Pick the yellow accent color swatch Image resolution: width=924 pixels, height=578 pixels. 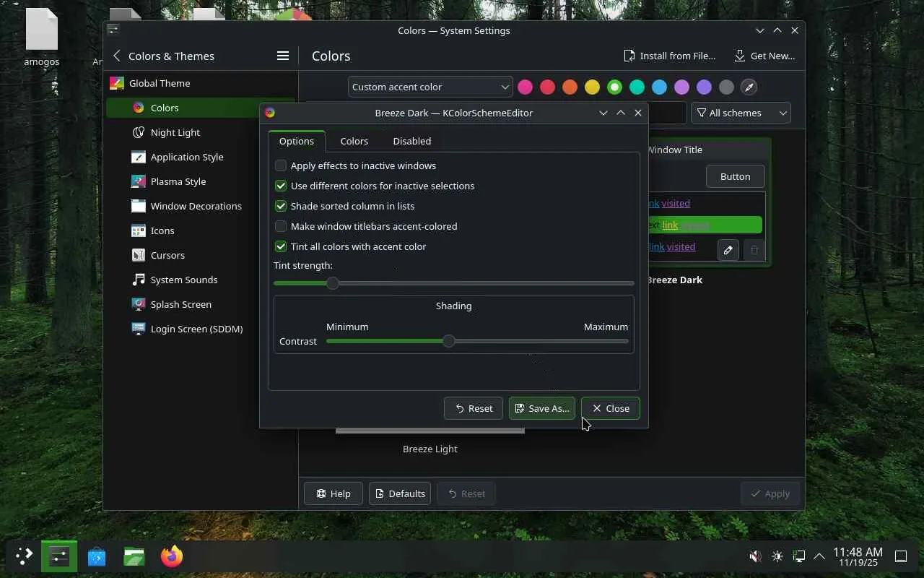[x=592, y=87]
